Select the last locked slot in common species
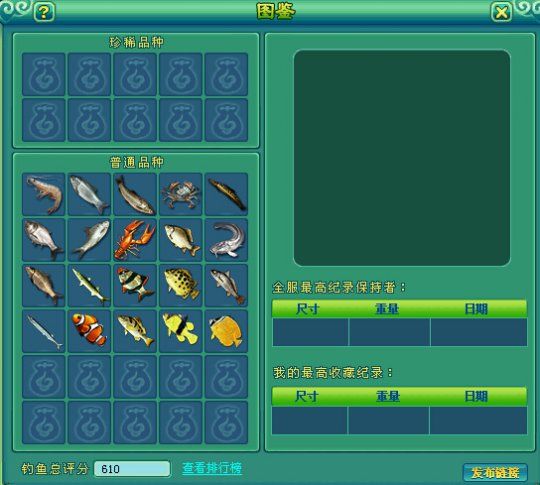 coord(226,422)
